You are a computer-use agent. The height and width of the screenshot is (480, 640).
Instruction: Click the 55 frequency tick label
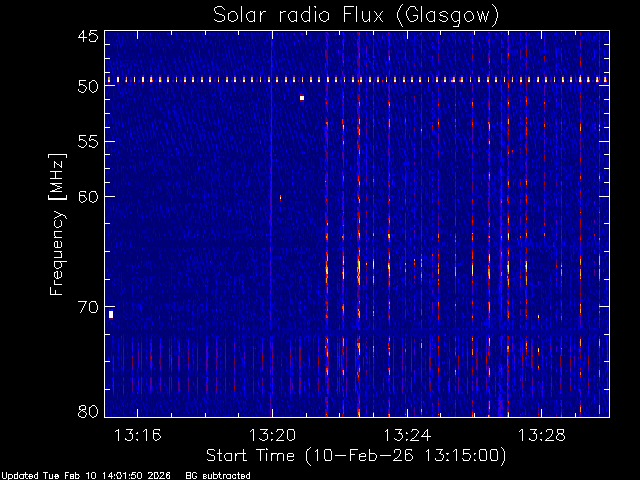point(88,142)
